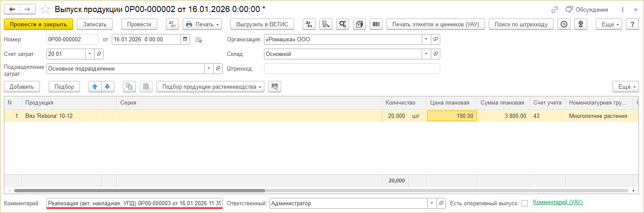Click the Номер field
The height and width of the screenshot is (213, 644).
(72, 40)
